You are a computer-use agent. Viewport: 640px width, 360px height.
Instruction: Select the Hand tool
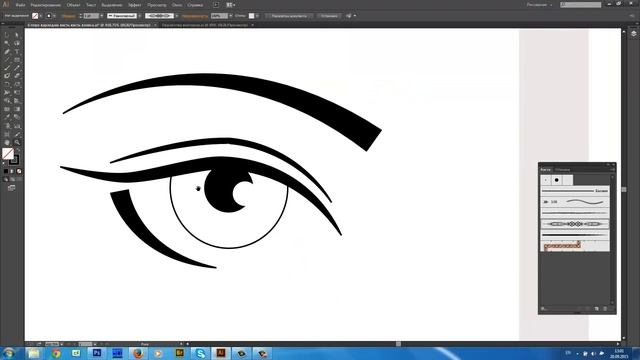tap(7, 142)
